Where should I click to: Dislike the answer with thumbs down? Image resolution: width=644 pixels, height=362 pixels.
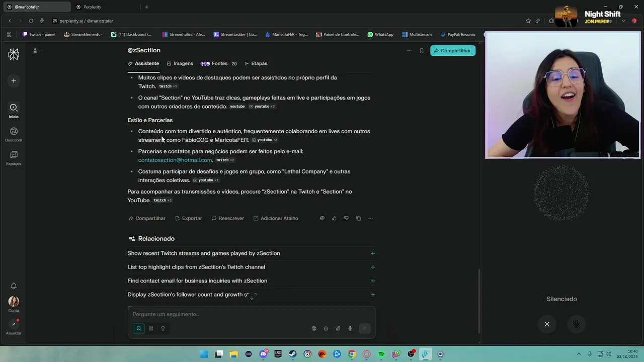[x=346, y=218]
